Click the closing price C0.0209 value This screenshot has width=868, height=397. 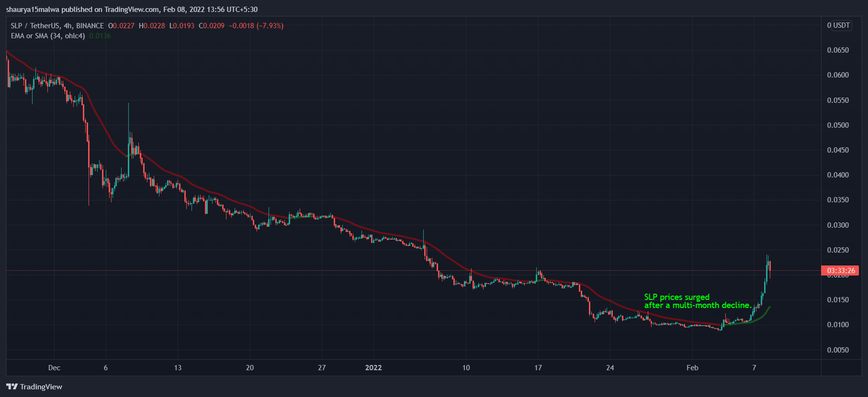click(212, 26)
